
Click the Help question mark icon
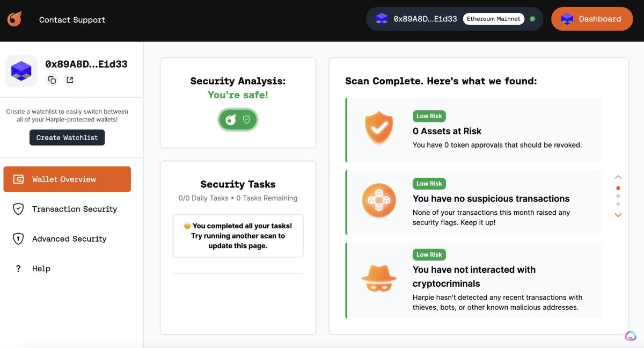pyautogui.click(x=17, y=268)
